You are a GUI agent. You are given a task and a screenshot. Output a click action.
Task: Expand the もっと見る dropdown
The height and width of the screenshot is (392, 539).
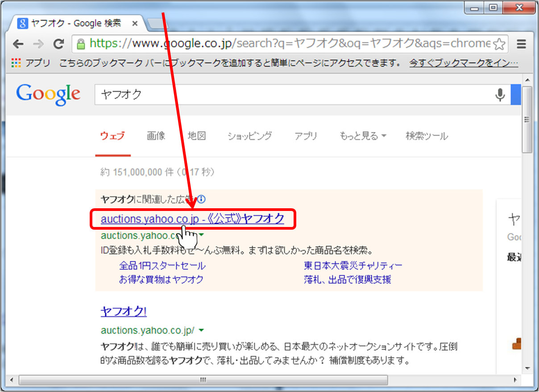point(363,136)
